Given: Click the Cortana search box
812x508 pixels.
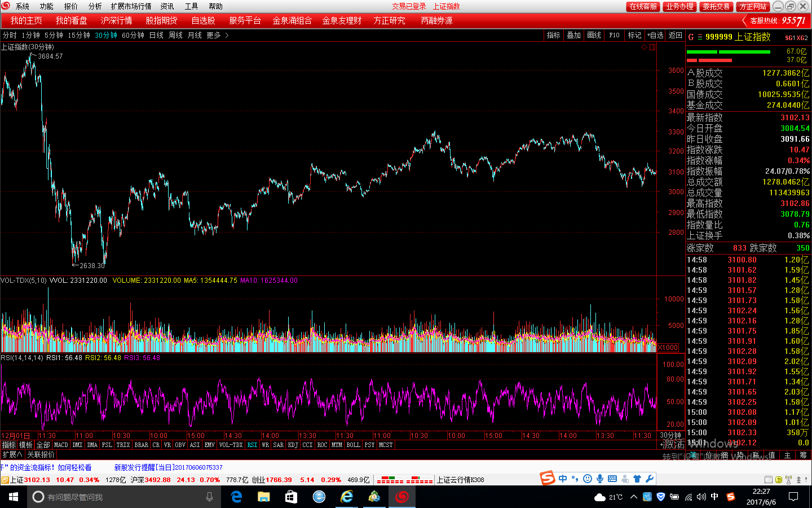Looking at the screenshot, I should coord(124,497).
